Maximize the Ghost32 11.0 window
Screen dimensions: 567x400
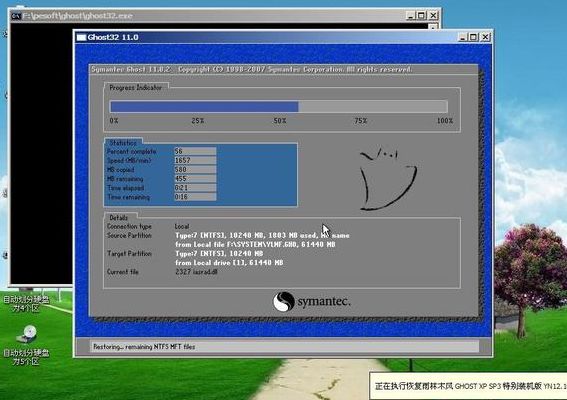tap(473, 37)
